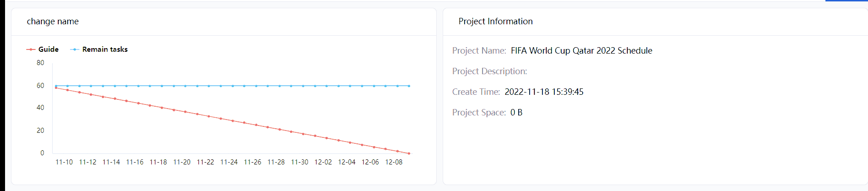Screen dimensions: 868x191
Task: Click the last blue Remain tasks data point
Action: (409, 86)
